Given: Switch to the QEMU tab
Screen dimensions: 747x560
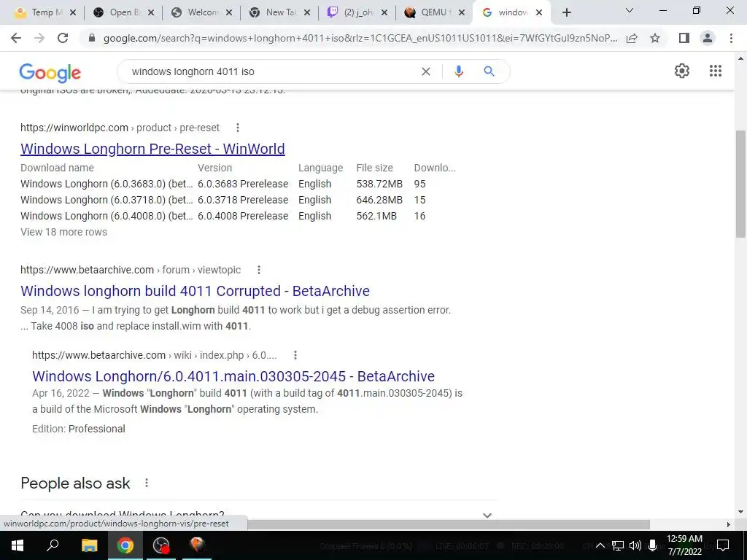Looking at the screenshot, I should pos(436,12).
